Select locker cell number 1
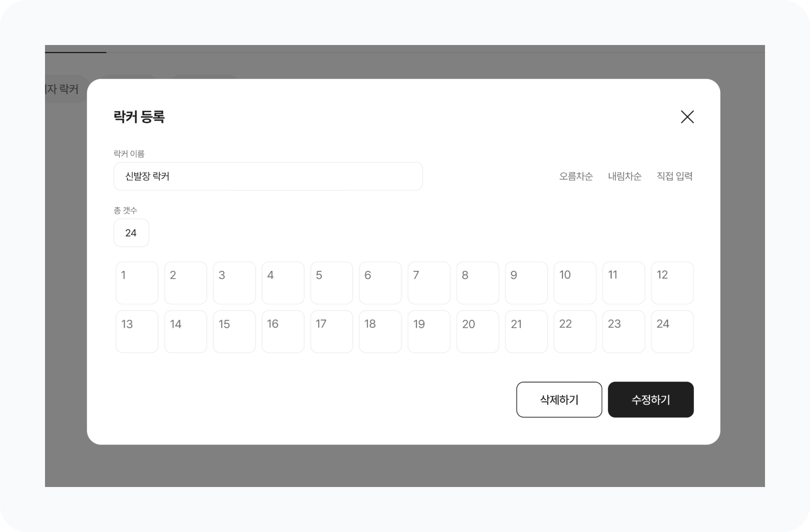The height and width of the screenshot is (532, 810). (x=137, y=283)
